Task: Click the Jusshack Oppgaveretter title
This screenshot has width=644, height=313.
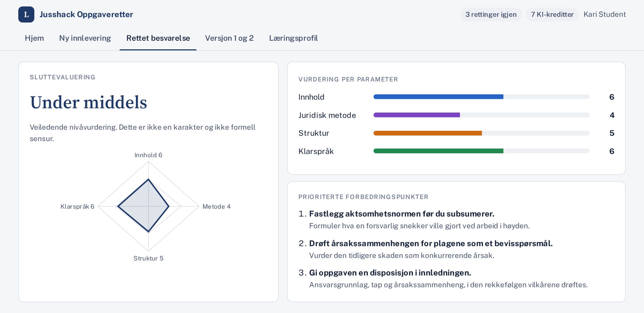Action: pos(86,15)
